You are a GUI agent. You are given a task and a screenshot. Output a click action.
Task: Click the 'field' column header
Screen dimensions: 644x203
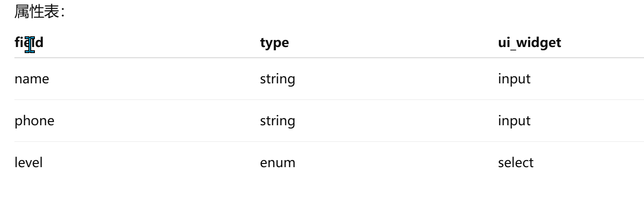coord(29,42)
